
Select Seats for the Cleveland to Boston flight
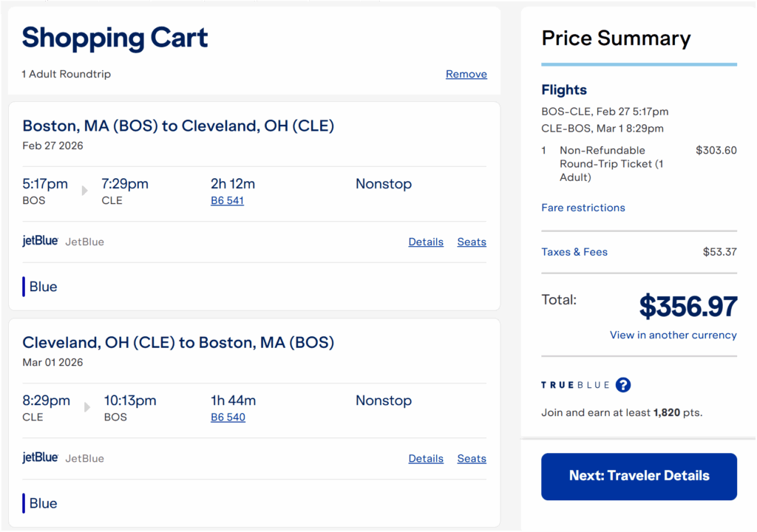(472, 458)
